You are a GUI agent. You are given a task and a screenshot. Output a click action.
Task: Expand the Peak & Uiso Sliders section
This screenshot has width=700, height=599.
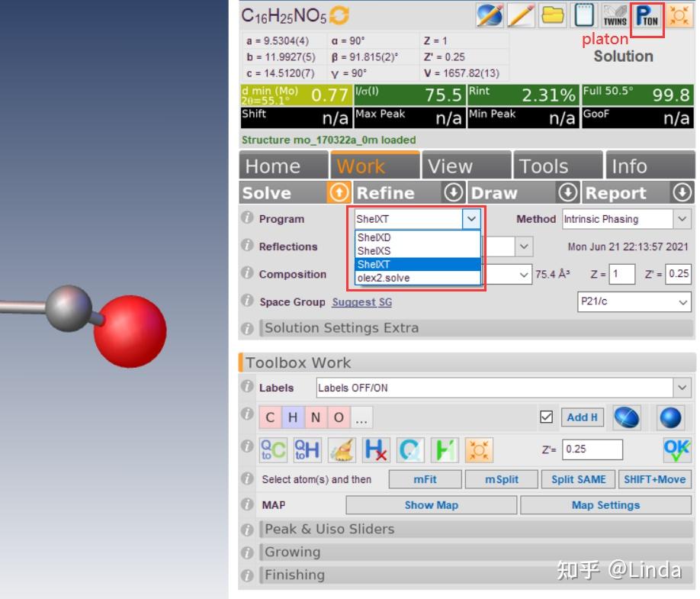tap(329, 529)
